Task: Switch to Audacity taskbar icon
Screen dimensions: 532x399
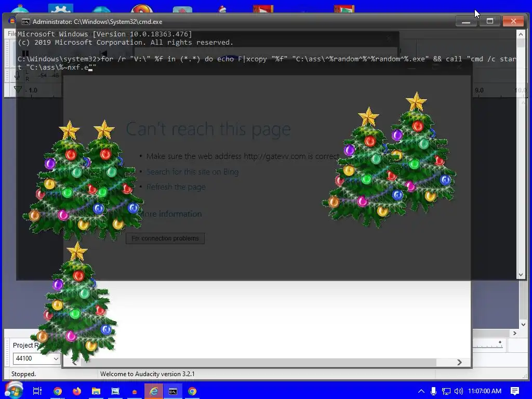Action: click(x=135, y=391)
